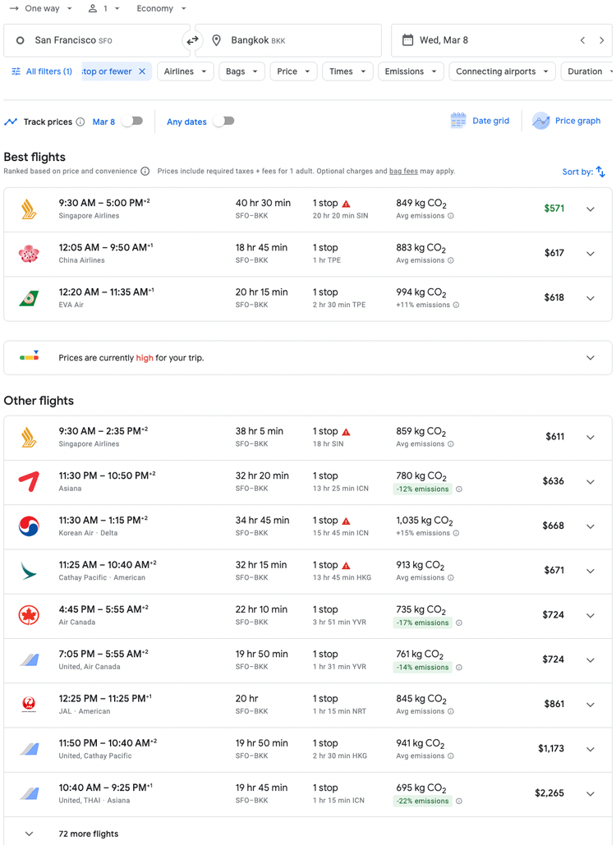Open the Date grid view
This screenshot has height=845, width=616.
pos(480,120)
